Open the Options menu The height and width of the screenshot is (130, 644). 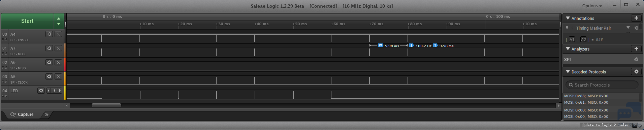[592, 6]
